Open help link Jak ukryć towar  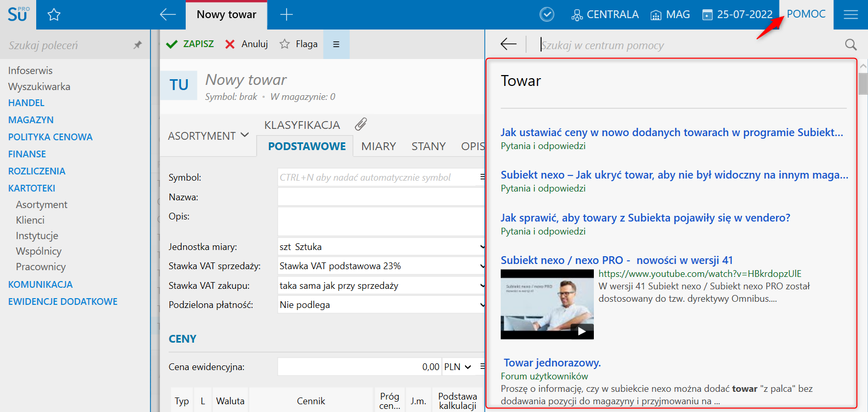tap(675, 175)
